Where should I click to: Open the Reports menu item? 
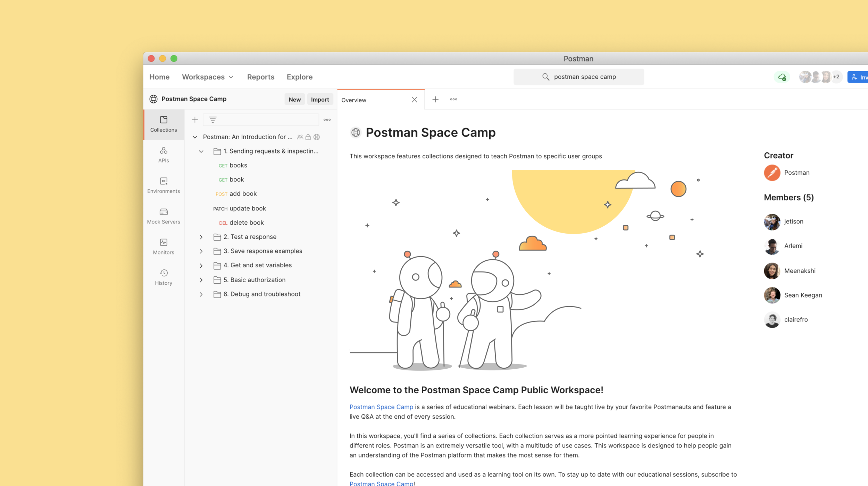[x=260, y=77]
